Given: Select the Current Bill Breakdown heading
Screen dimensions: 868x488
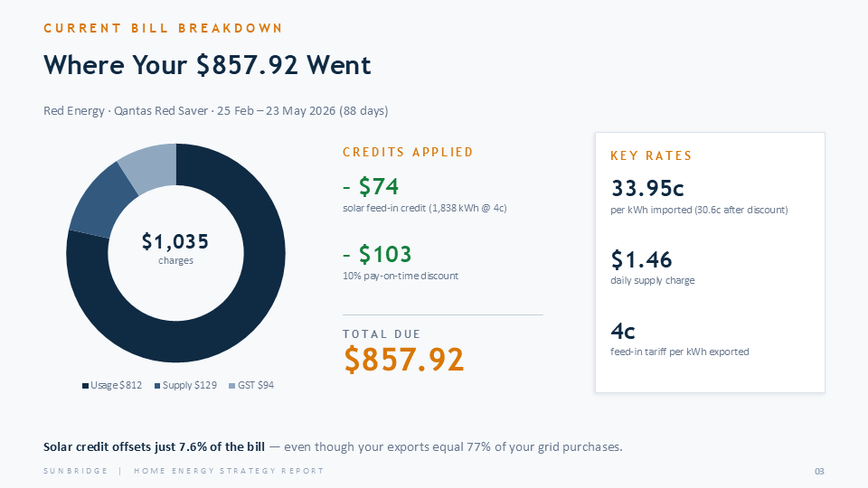Looking at the screenshot, I should pyautogui.click(x=163, y=28).
